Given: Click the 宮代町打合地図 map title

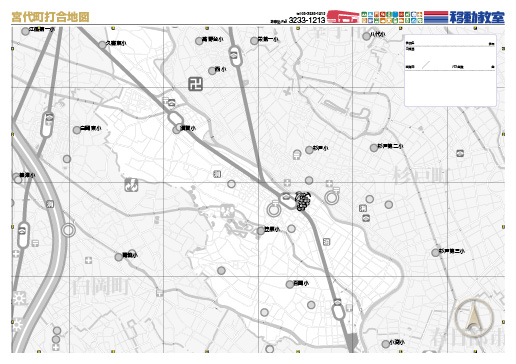Looking at the screenshot, I should click(51, 17).
